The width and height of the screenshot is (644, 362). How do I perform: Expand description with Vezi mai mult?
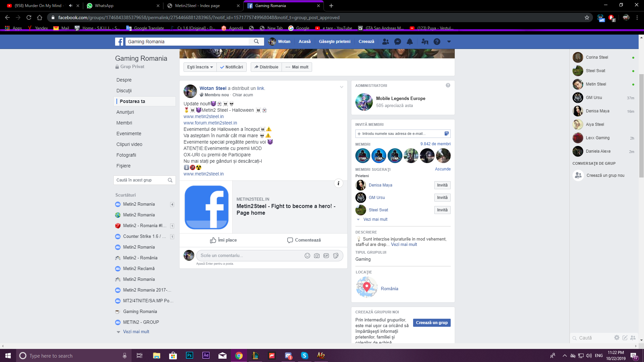pyautogui.click(x=404, y=245)
